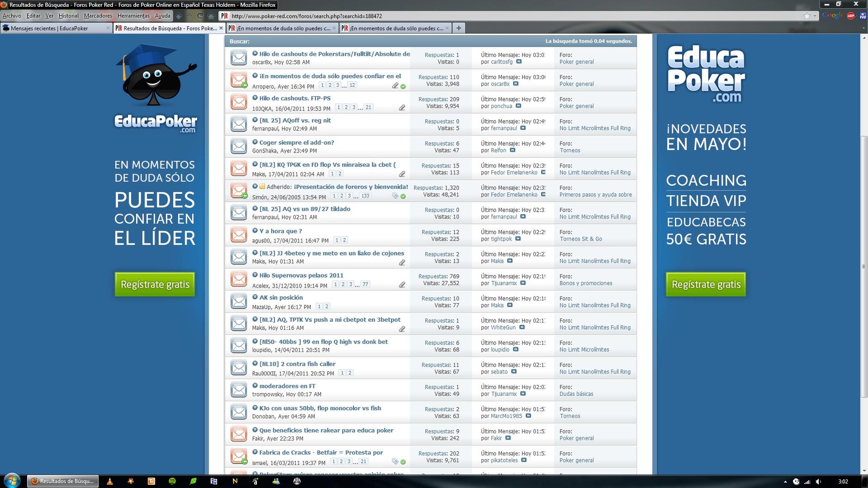This screenshot has width=868, height=488.
Task: Click first-unread icon before 'Coger siempre el add-on?'
Action: (255, 142)
